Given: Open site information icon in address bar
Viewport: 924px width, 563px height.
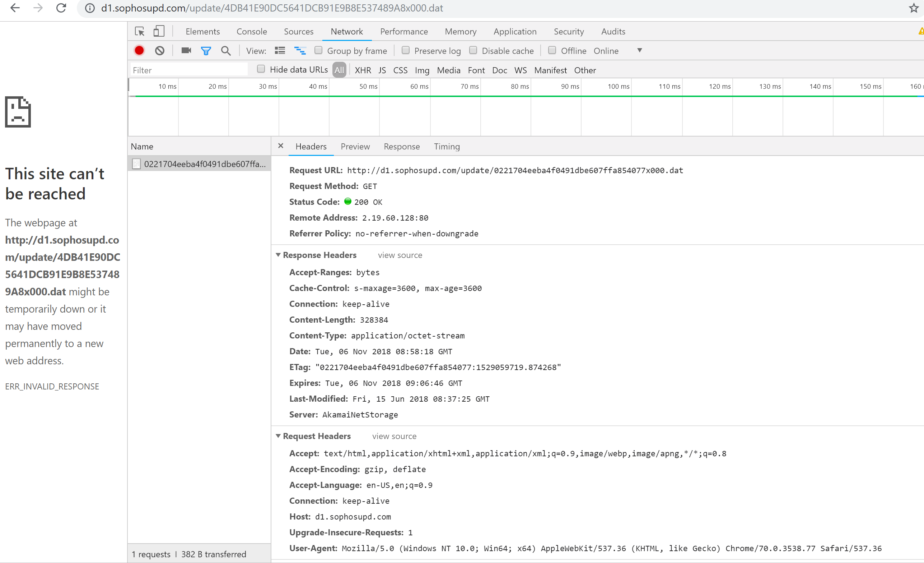Looking at the screenshot, I should coord(90,8).
